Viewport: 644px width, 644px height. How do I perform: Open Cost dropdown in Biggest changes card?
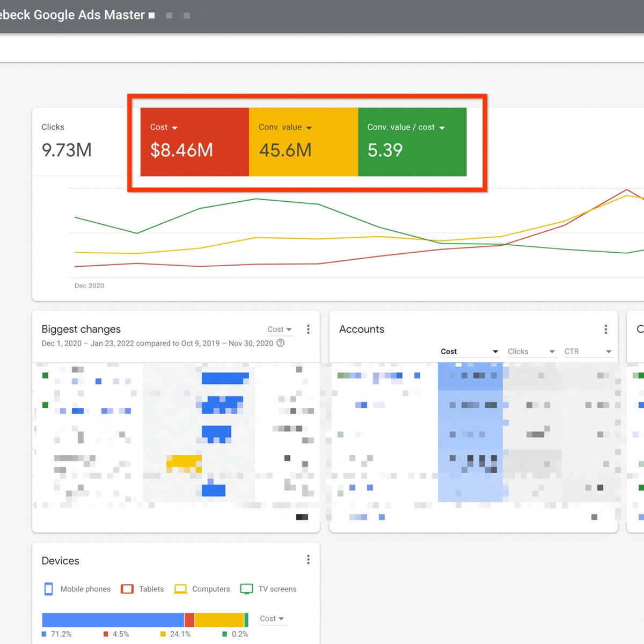280,330
